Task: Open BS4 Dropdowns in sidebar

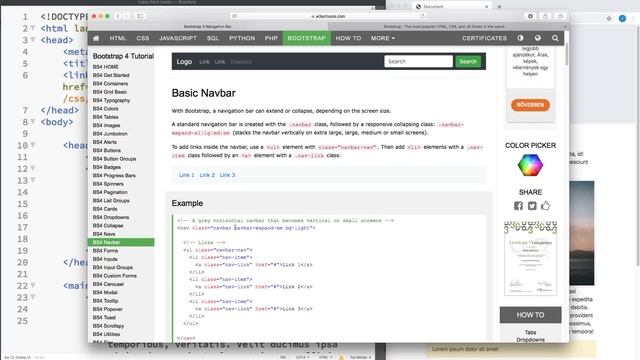Action: (x=111, y=217)
